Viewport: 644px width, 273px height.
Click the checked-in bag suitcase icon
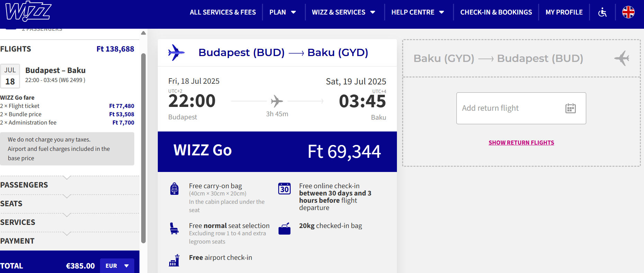pos(284,229)
